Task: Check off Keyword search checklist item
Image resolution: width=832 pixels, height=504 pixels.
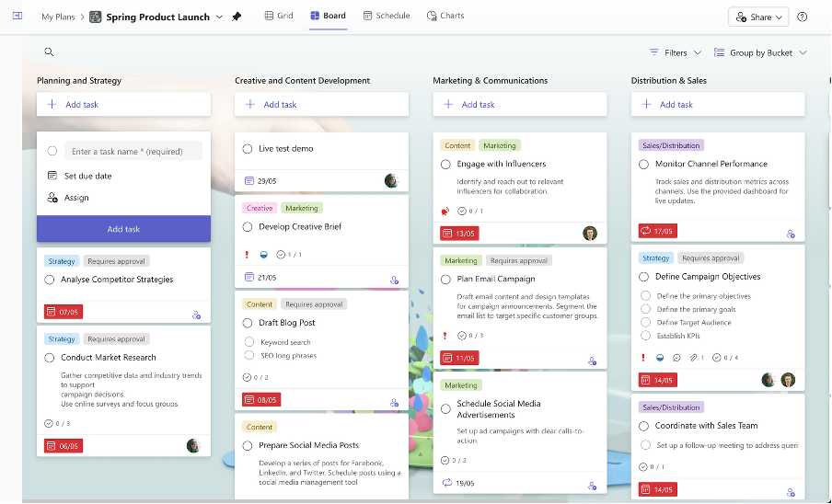Action: (x=249, y=342)
